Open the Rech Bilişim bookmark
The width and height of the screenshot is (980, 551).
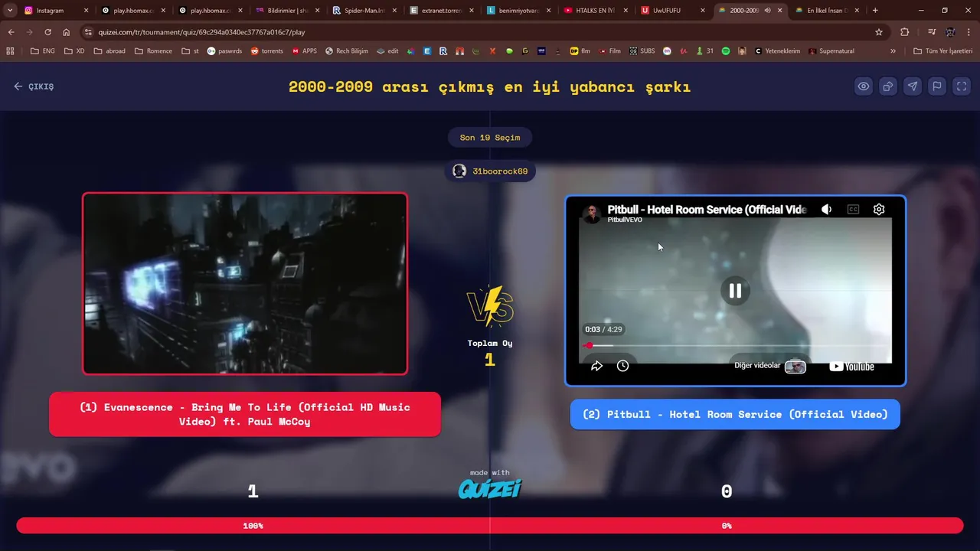[x=347, y=51]
